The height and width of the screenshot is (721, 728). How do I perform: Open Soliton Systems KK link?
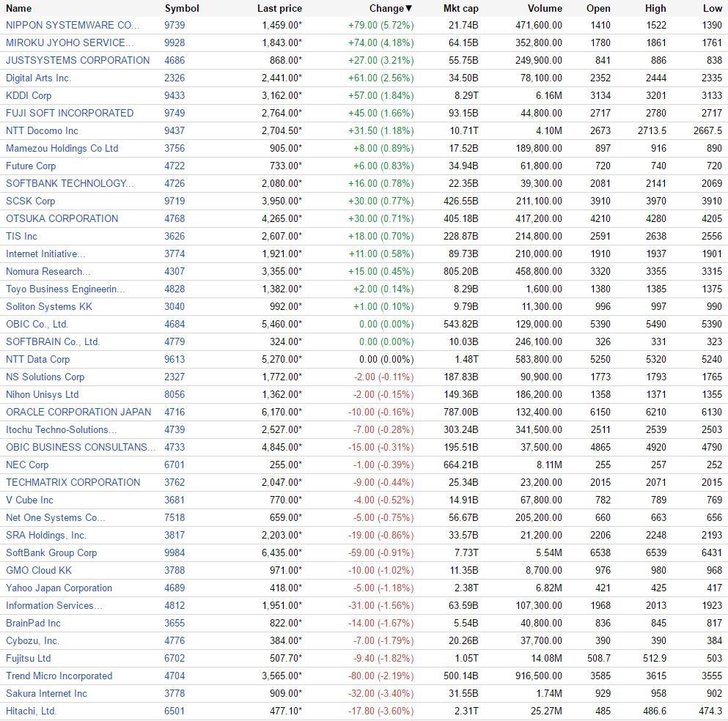pos(48,307)
